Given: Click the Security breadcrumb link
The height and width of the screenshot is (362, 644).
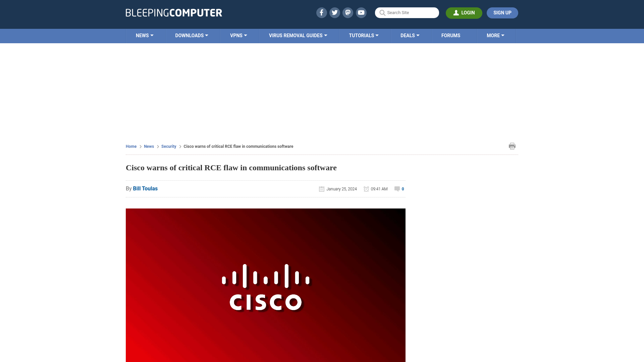Looking at the screenshot, I should [168, 146].
